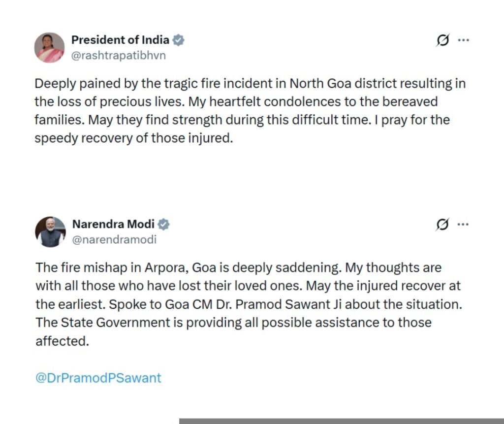
Task: Open President of India profile picture
Action: pos(50,48)
